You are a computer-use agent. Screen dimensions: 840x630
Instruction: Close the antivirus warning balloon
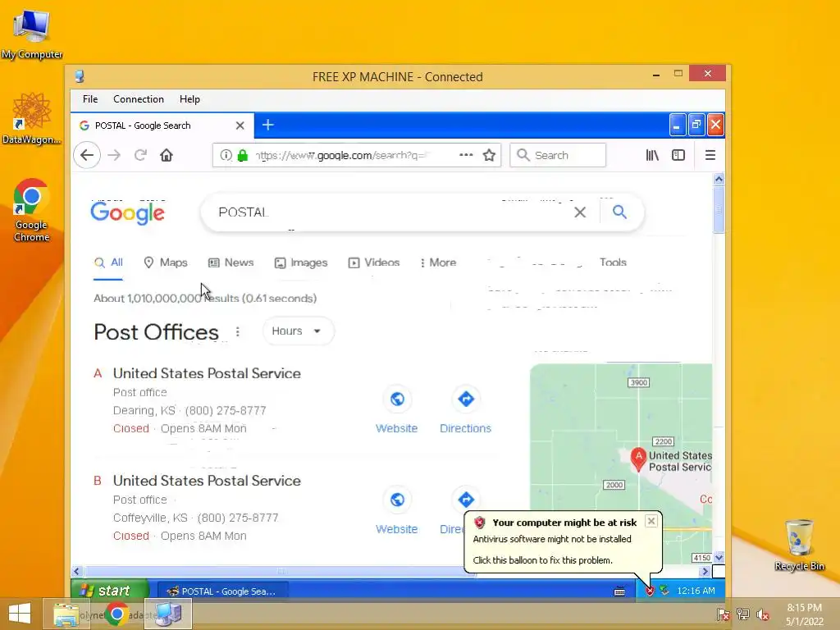[651, 521]
